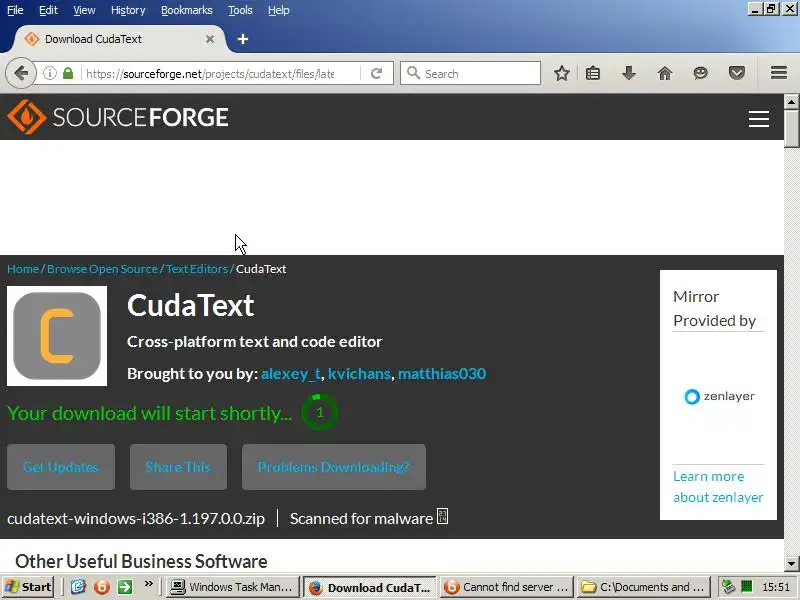Click Download CudaText taskbar button

point(370,587)
